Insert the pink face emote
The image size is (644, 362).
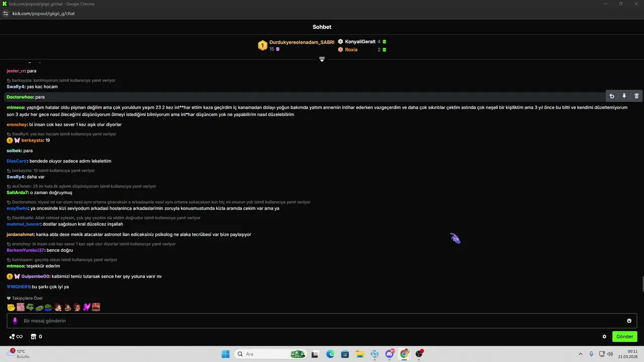[x=21, y=307]
